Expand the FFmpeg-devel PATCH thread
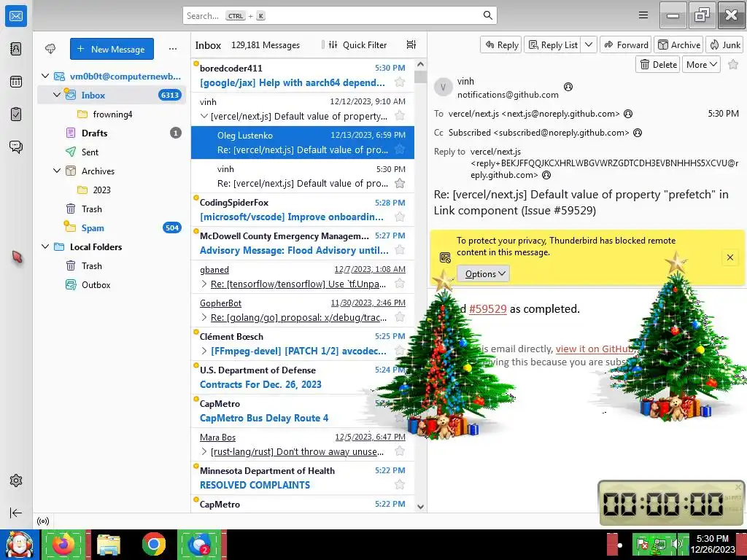This screenshot has width=747, height=560. pos(204,351)
